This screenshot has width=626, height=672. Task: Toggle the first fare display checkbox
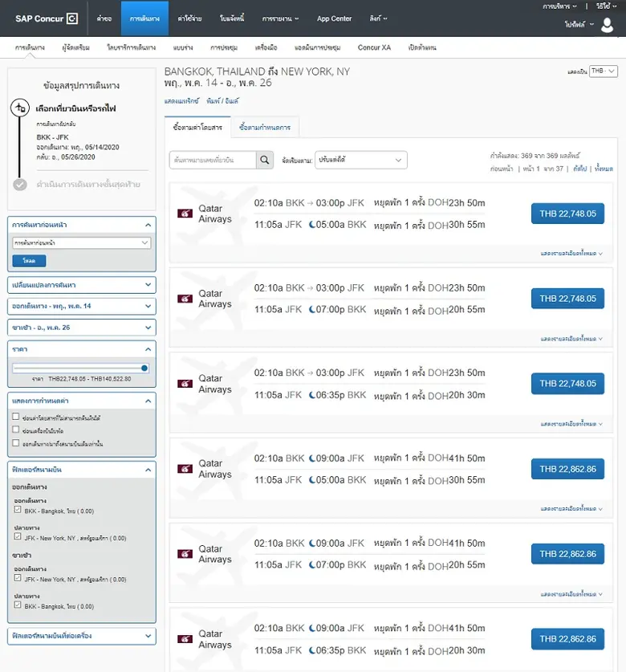(16, 417)
